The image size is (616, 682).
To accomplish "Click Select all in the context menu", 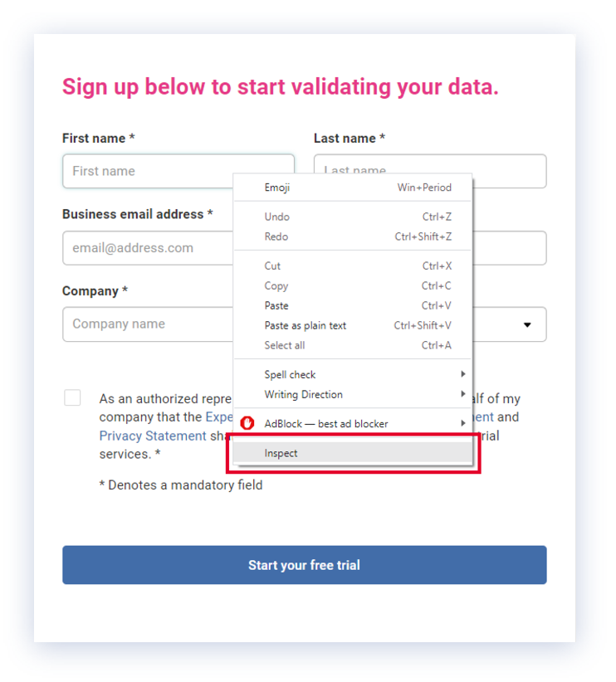I will click(x=285, y=346).
